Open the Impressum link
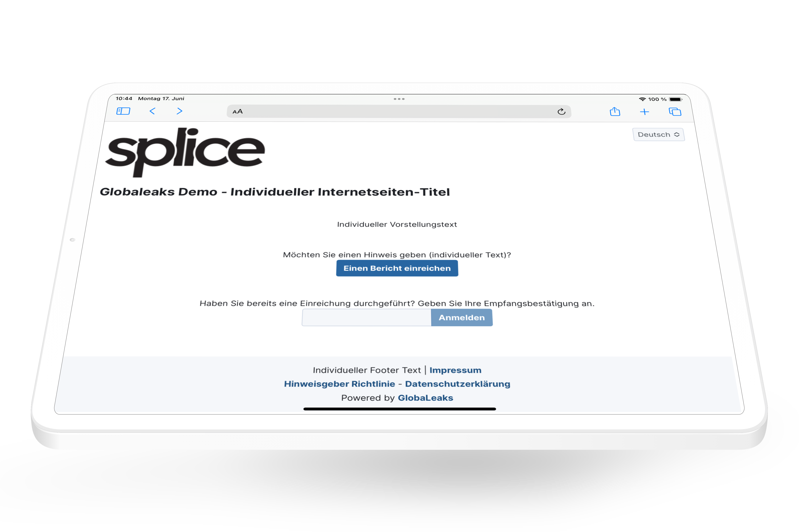Image resolution: width=799 pixels, height=532 pixels. (455, 370)
